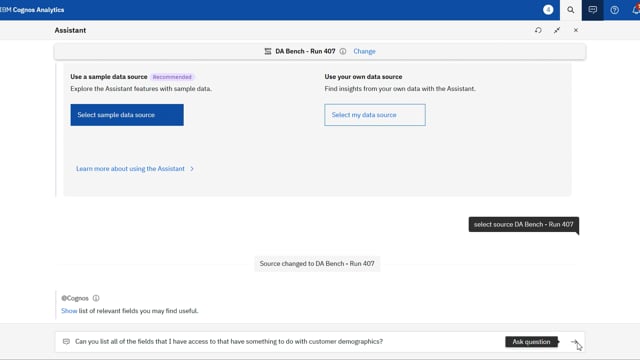
Task: Click the chat bubble icon in input box
Action: (x=66, y=342)
